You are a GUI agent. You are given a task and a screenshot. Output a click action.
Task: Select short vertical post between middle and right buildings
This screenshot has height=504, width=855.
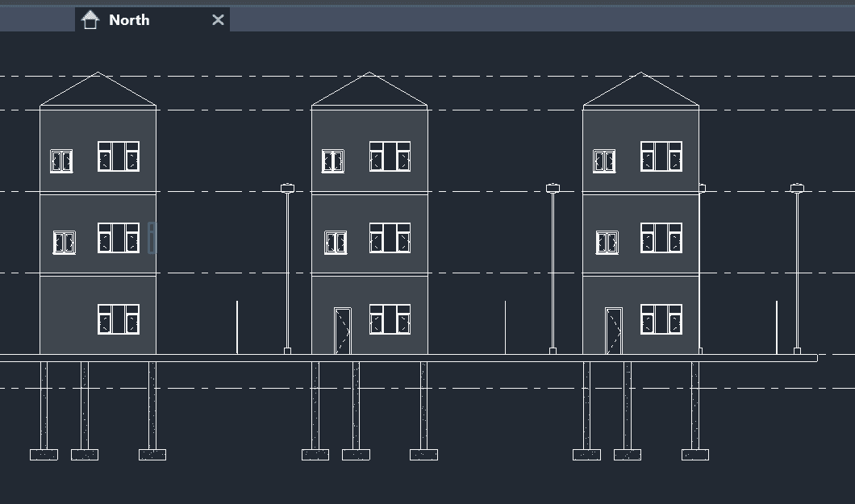[506, 327]
